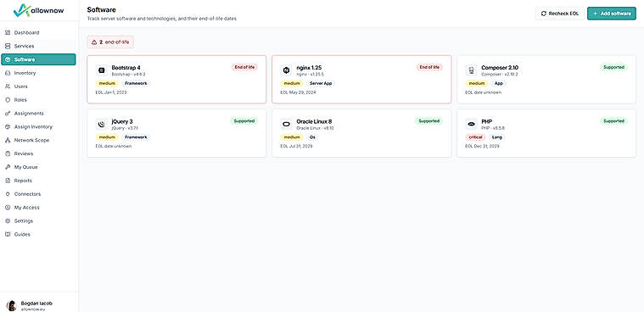Click End of life badge on Bootstrap 4
644x312 pixels.
point(244,67)
